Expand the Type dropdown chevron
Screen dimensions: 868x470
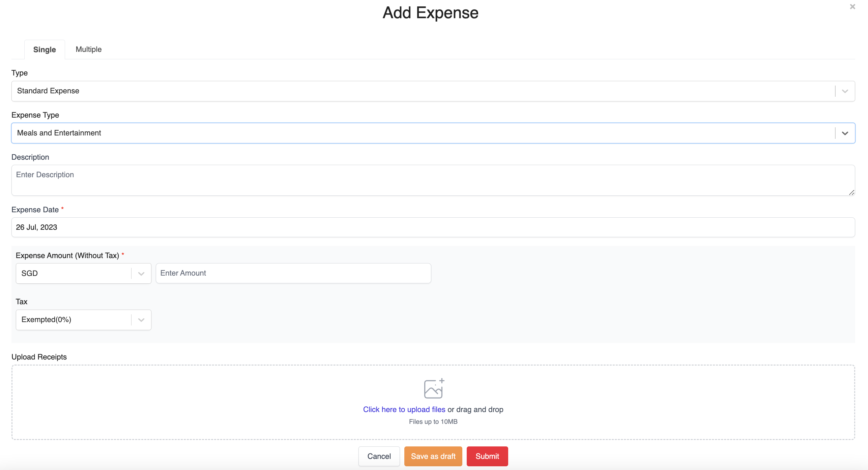click(845, 91)
